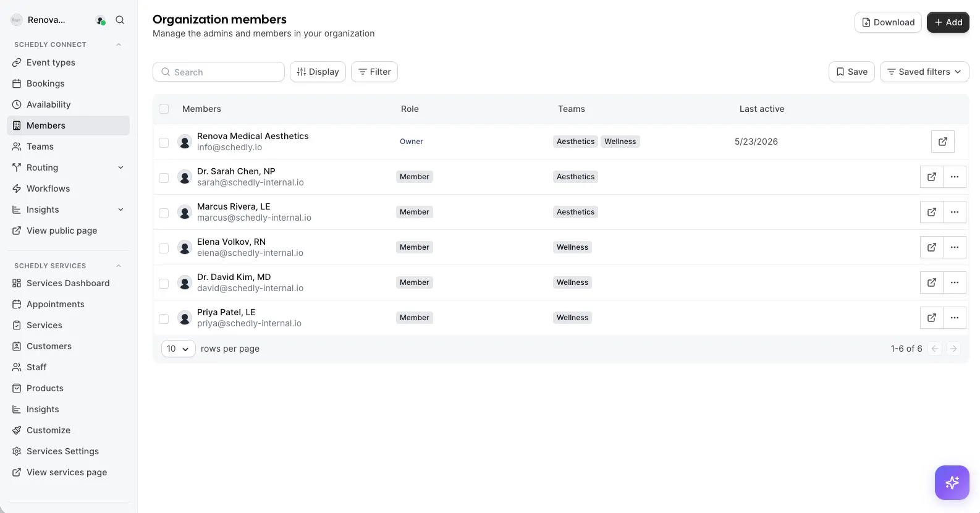Select Members in the sidebar
The height and width of the screenshot is (513, 980).
click(x=68, y=125)
